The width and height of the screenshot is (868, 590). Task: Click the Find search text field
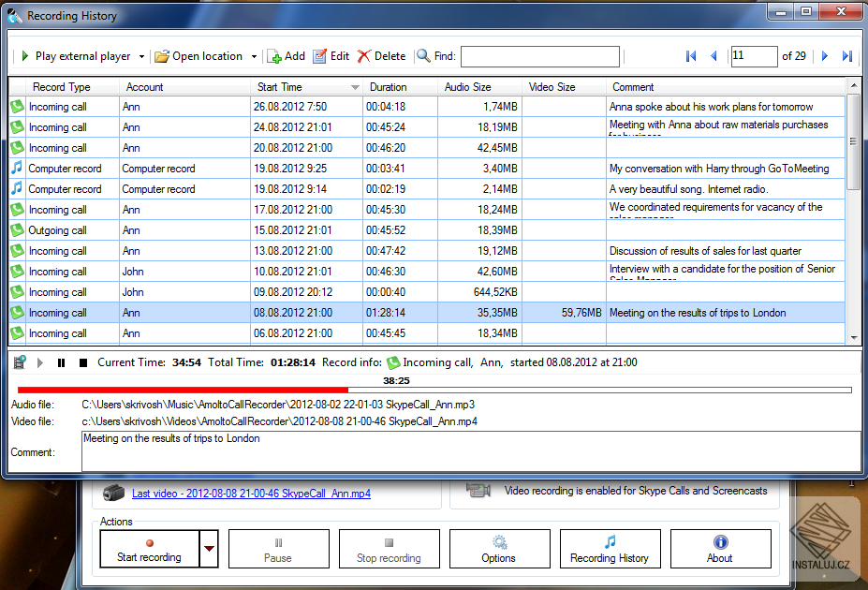[539, 56]
